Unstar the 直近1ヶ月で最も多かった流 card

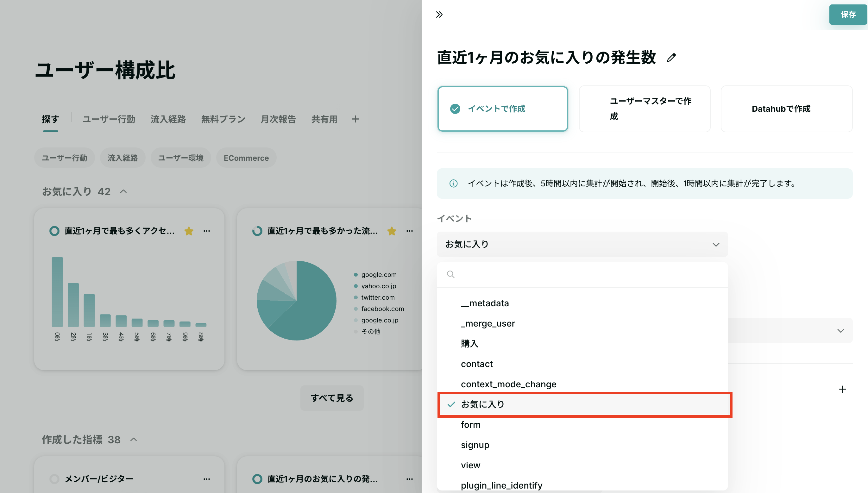pyautogui.click(x=392, y=231)
